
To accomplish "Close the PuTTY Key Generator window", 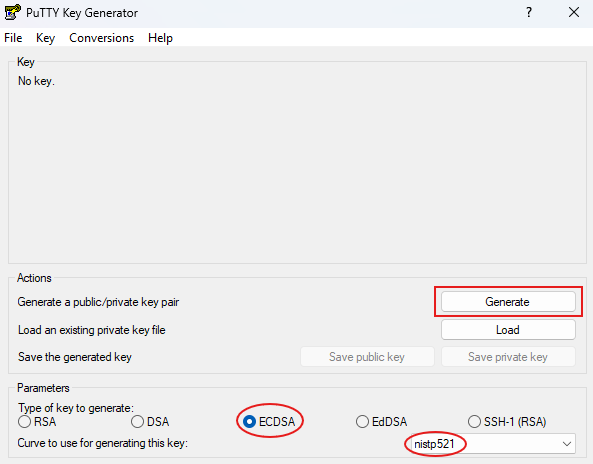I will pyautogui.click(x=574, y=12).
